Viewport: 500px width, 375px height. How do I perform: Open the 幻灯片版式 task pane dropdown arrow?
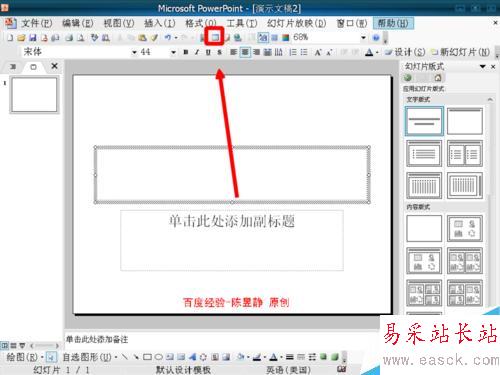(x=482, y=67)
